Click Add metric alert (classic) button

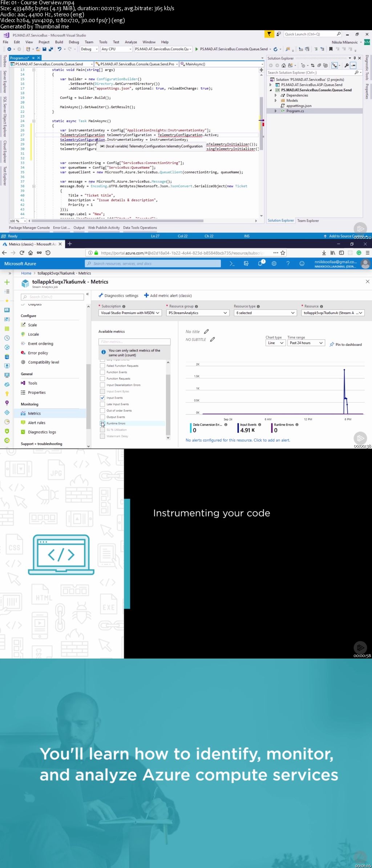pos(168,296)
